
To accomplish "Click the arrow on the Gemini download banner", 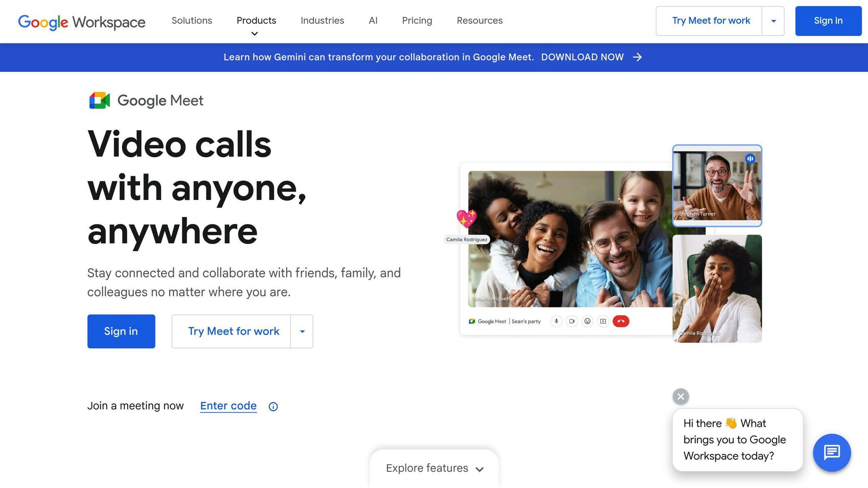I will point(638,57).
